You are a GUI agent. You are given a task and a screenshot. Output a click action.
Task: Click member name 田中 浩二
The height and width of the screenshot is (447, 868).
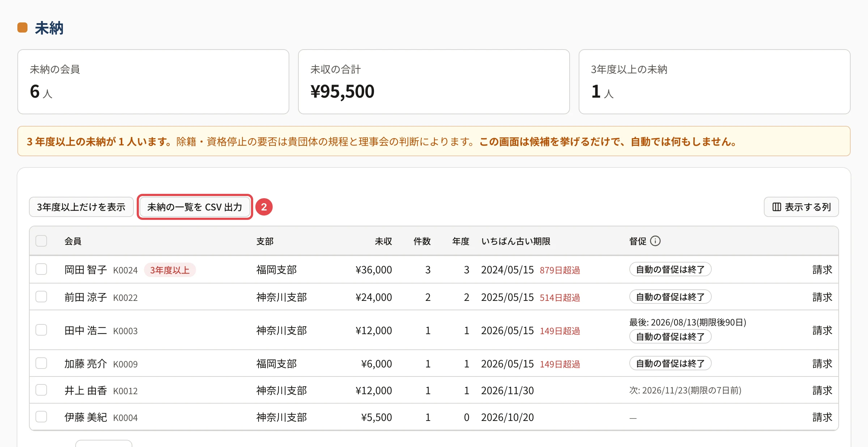pyautogui.click(x=86, y=331)
